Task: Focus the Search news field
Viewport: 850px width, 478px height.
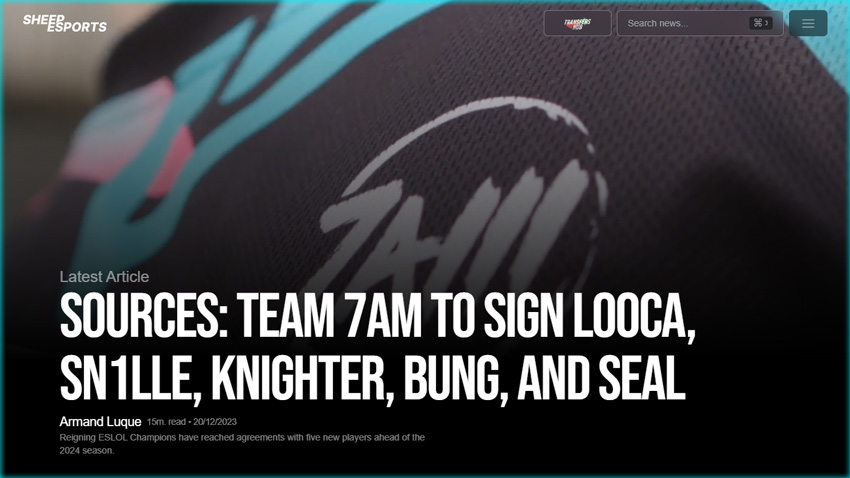Action: point(700,23)
